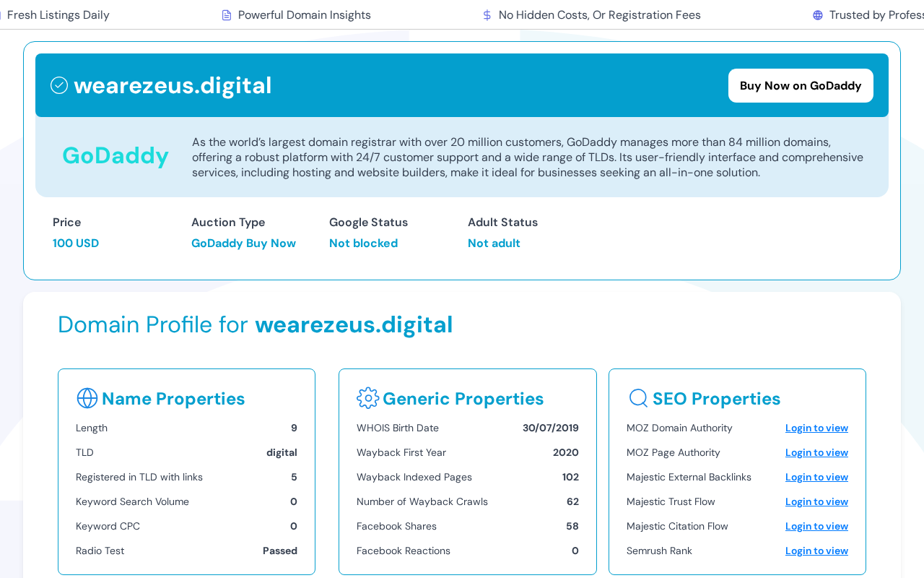924x578 pixels.
Task: Click the Not adult status value
Action: (x=494, y=243)
